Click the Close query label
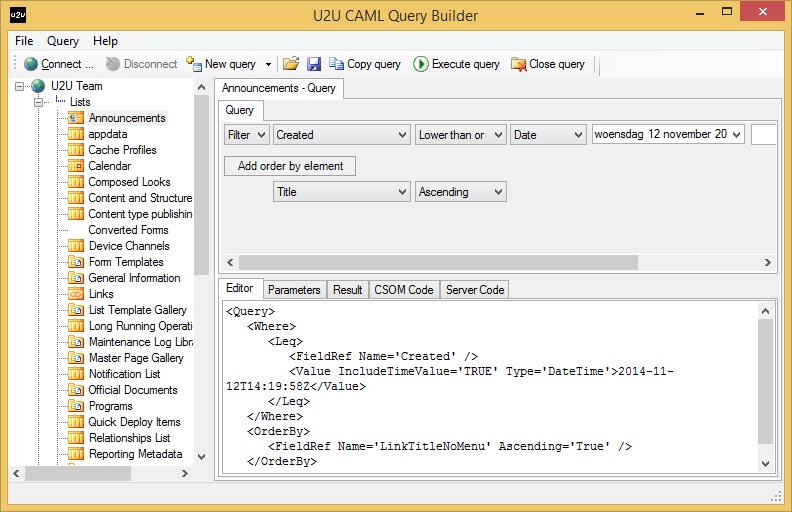 coord(557,64)
